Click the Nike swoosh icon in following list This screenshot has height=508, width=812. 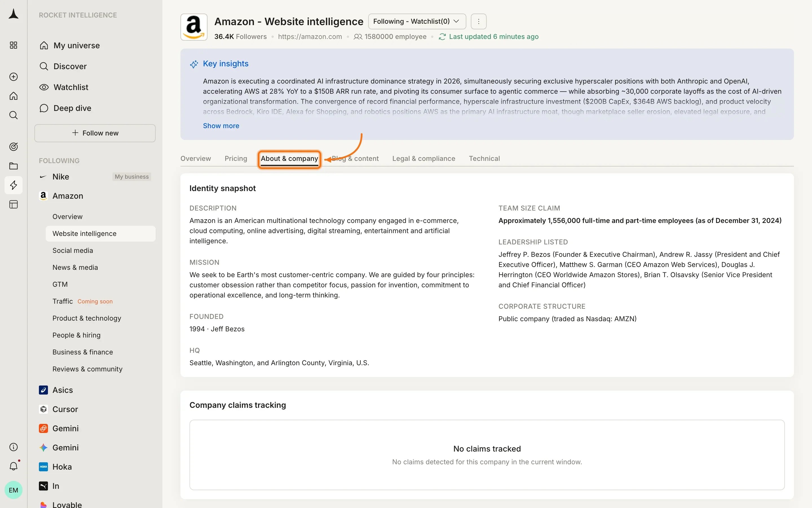coord(43,177)
